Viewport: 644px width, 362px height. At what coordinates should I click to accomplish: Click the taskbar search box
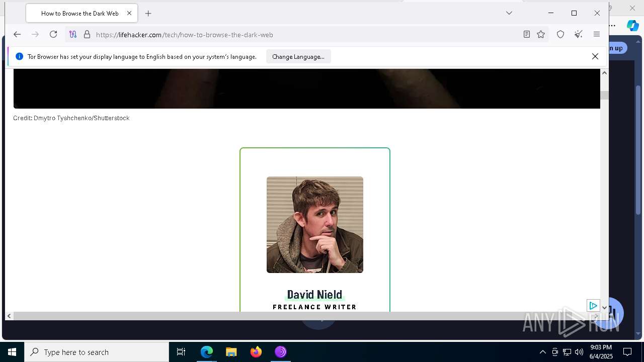click(97, 352)
